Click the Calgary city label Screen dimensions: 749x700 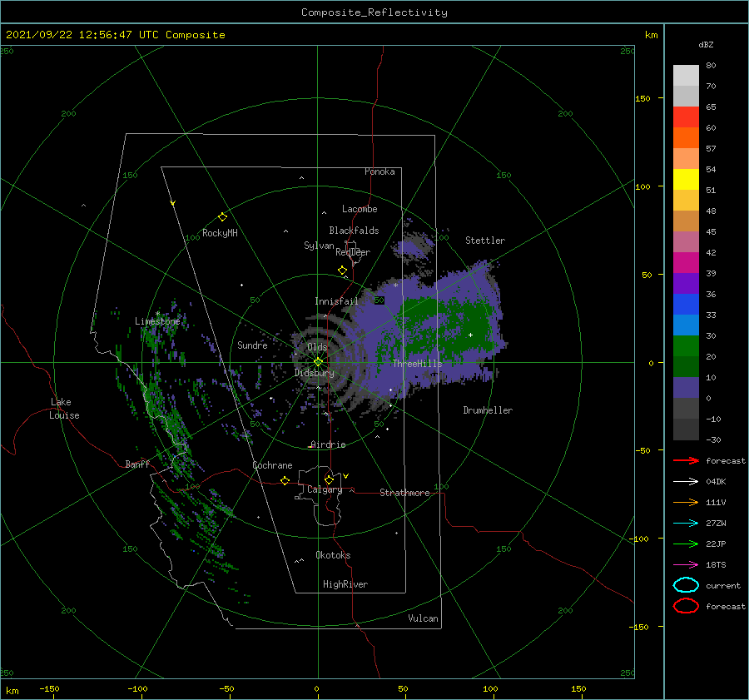(x=325, y=489)
